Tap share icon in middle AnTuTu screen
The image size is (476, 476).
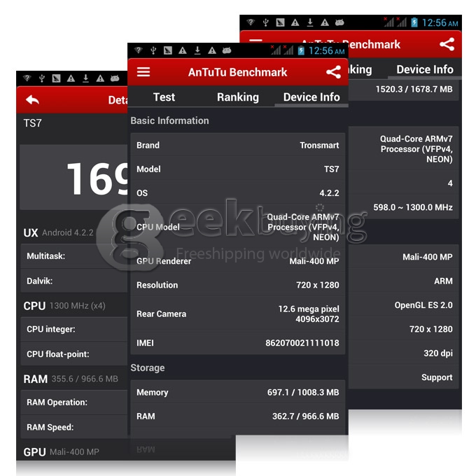333,72
